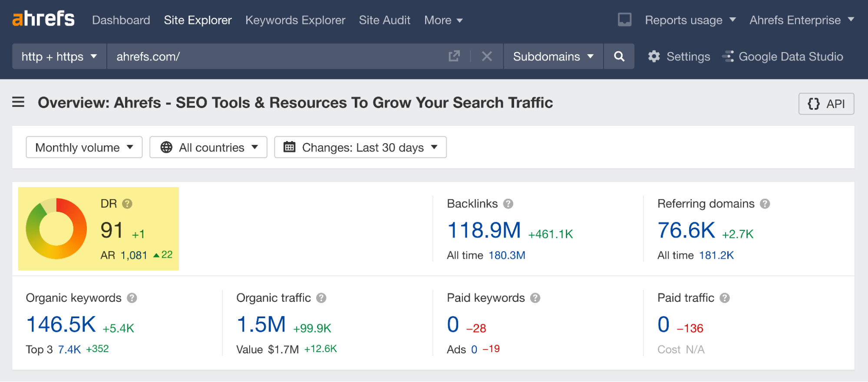Open the http + https protocol dropdown
Screen dimensions: 868x382
(x=59, y=56)
